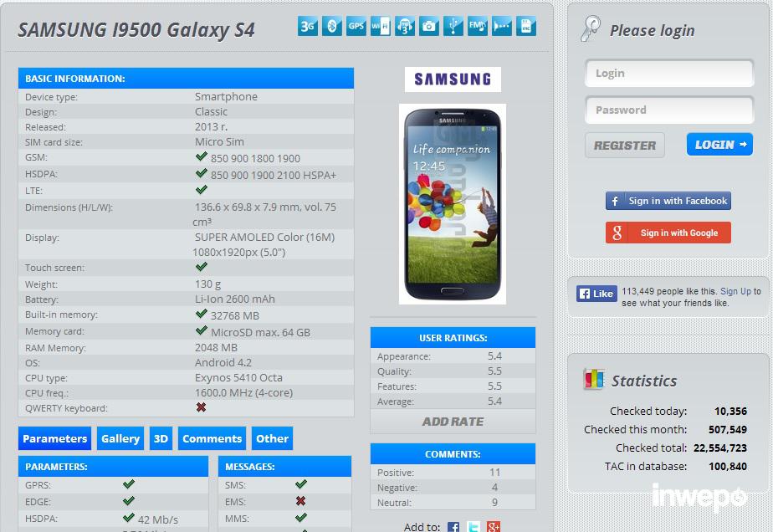Sign in with Facebook
Viewport: 773px width, 532px height.
coord(668,201)
